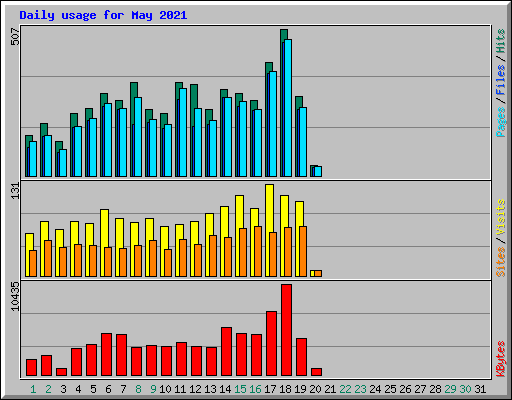Screen dimensions: 512x400
Task: Click day 17 on the date axis
Action: (270, 389)
